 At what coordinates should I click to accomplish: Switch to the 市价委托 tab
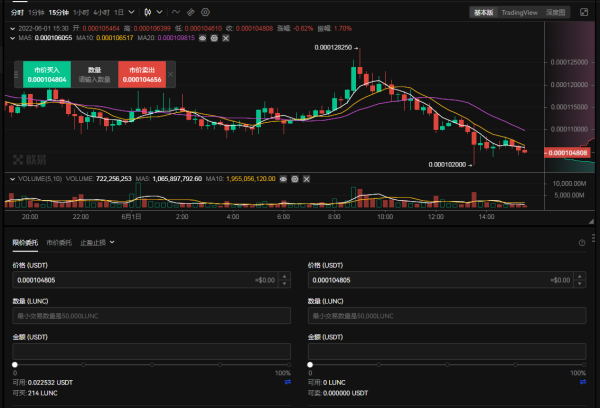57,243
